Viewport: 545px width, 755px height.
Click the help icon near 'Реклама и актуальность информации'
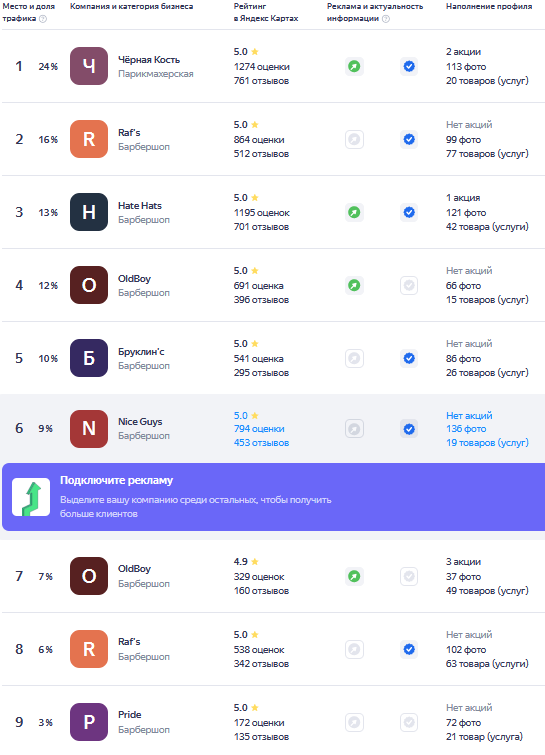pos(386,19)
